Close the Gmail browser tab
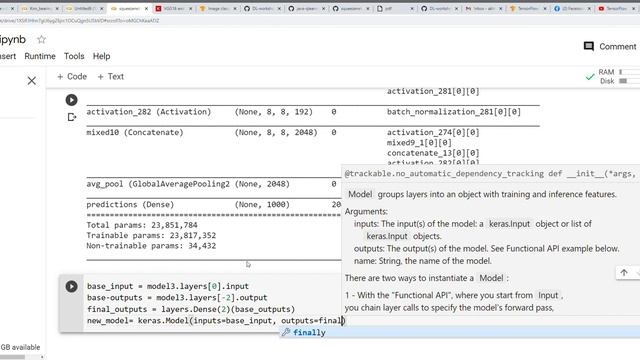 500,9
